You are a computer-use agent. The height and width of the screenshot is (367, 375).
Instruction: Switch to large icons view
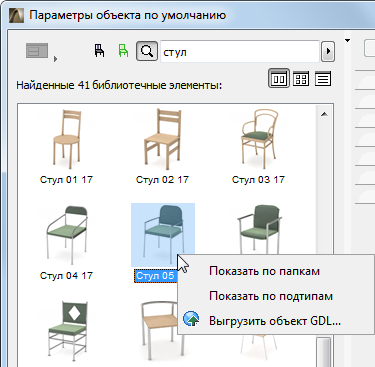click(279, 79)
